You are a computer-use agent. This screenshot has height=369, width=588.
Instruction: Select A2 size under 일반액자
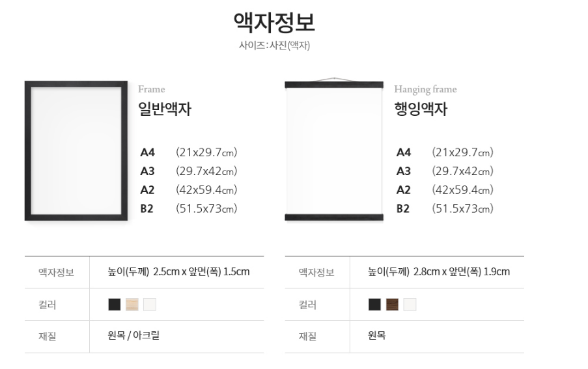[x=189, y=190]
